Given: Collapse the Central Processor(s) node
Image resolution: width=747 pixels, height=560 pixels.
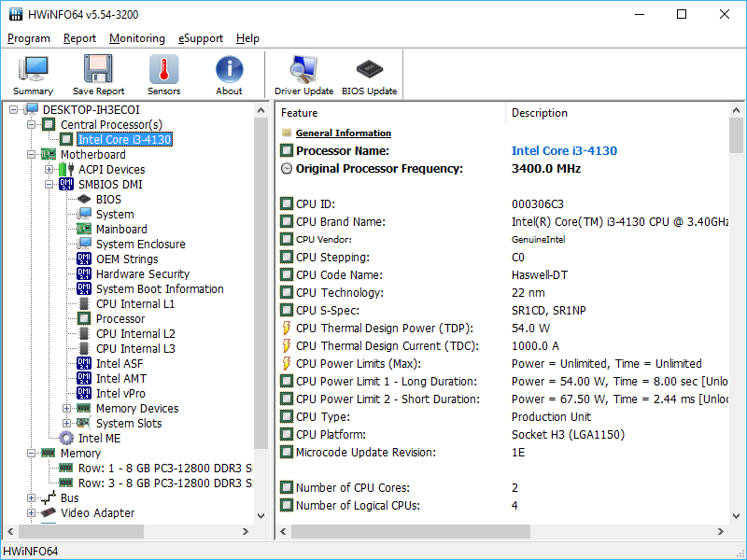Looking at the screenshot, I should 31,125.
